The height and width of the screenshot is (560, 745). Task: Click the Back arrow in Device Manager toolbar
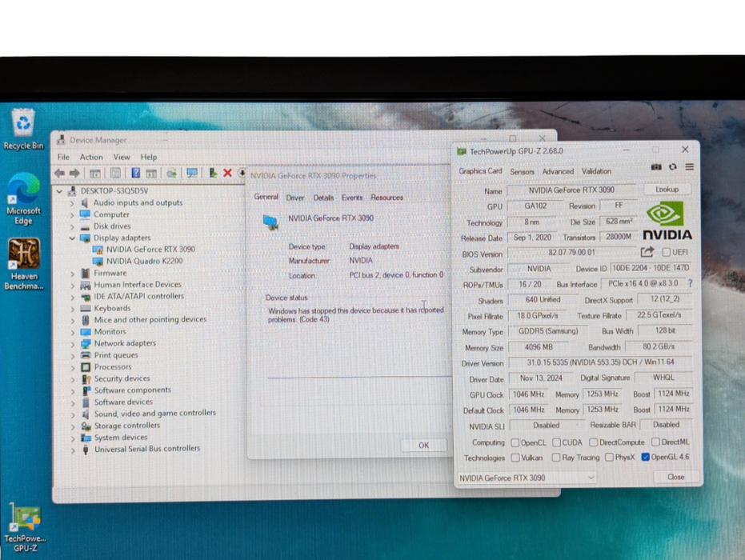[x=59, y=174]
